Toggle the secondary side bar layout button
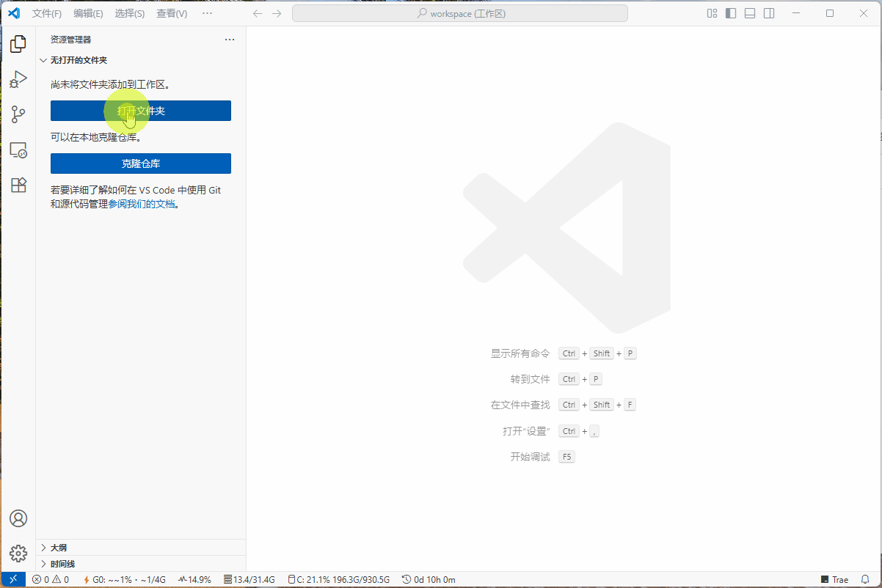 pos(769,13)
